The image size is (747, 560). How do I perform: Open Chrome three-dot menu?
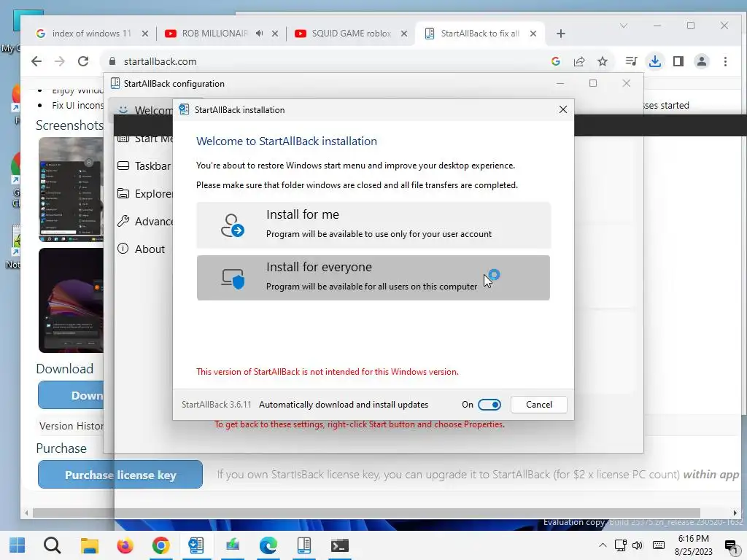pyautogui.click(x=725, y=61)
